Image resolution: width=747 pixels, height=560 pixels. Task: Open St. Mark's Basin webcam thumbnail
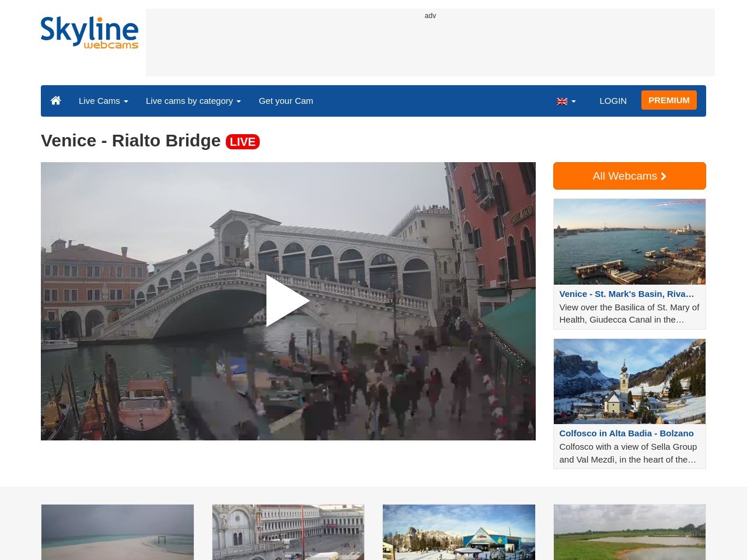629,242
